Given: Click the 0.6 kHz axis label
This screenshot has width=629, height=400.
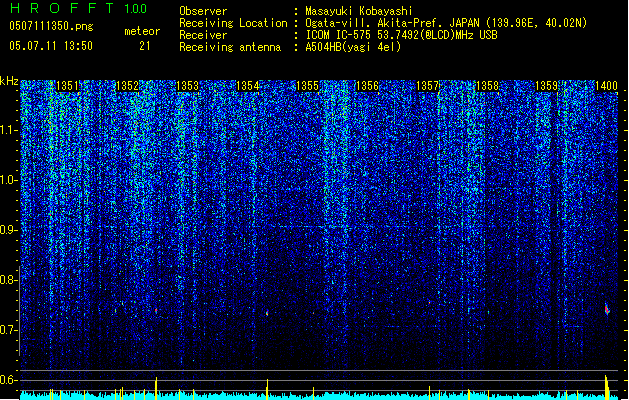Looking at the screenshot, I should point(8,380).
